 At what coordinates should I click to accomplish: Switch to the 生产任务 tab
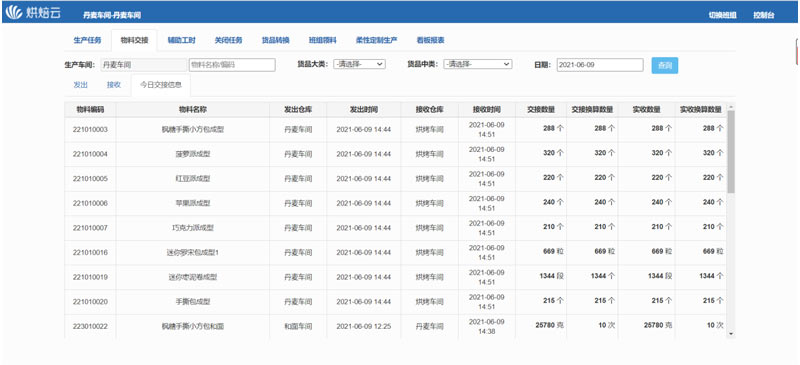pyautogui.click(x=87, y=40)
